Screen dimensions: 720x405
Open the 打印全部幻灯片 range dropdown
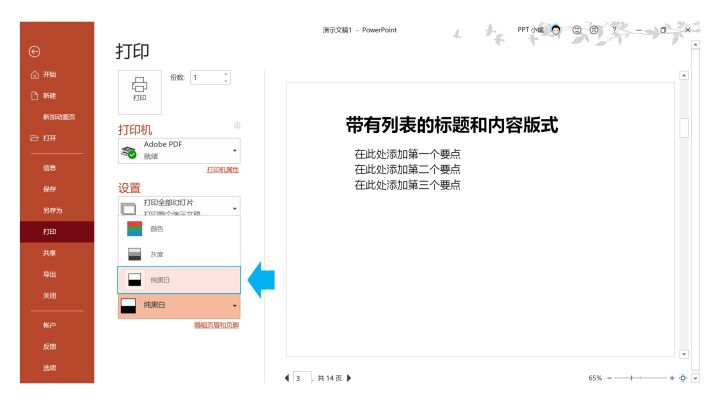(179, 206)
